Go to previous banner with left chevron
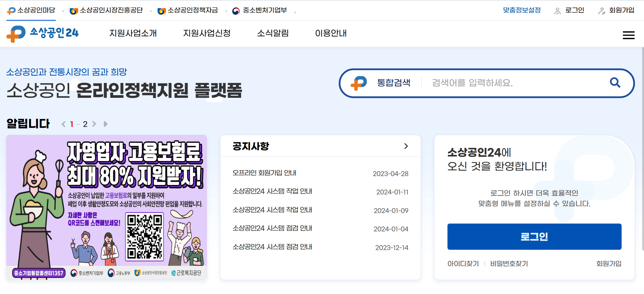644x294 pixels. (x=63, y=124)
